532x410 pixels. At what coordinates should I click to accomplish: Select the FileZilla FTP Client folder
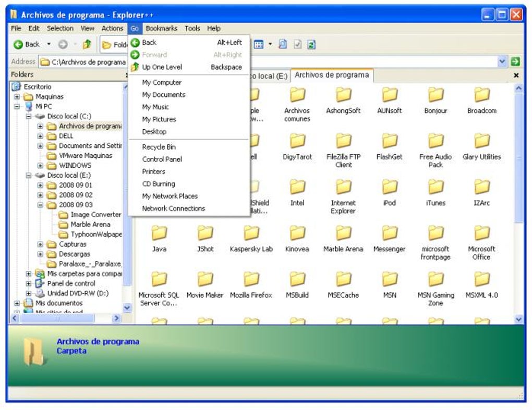point(343,141)
